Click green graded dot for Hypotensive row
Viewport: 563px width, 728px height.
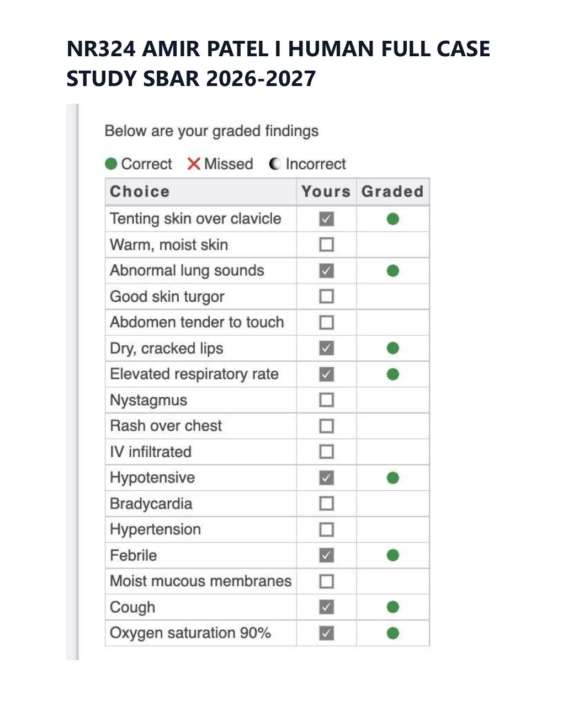(393, 478)
